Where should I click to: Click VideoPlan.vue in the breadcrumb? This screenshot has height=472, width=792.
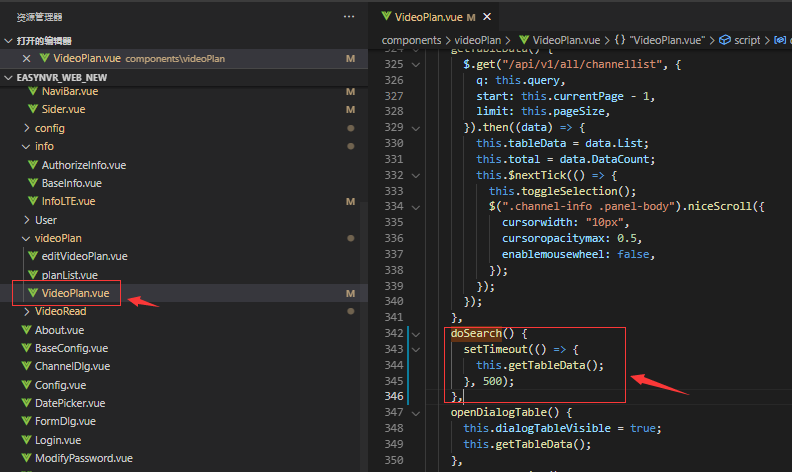[x=566, y=40]
